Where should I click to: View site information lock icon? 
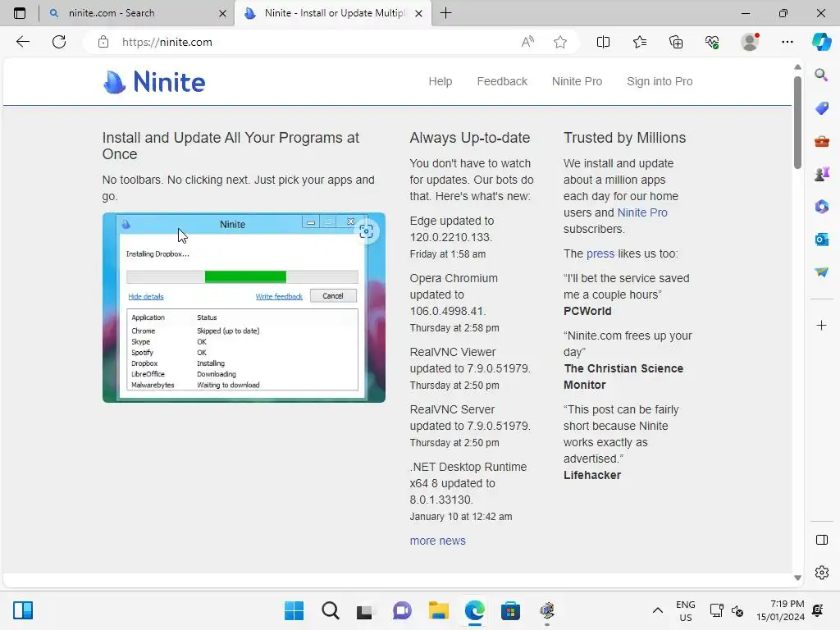point(103,42)
